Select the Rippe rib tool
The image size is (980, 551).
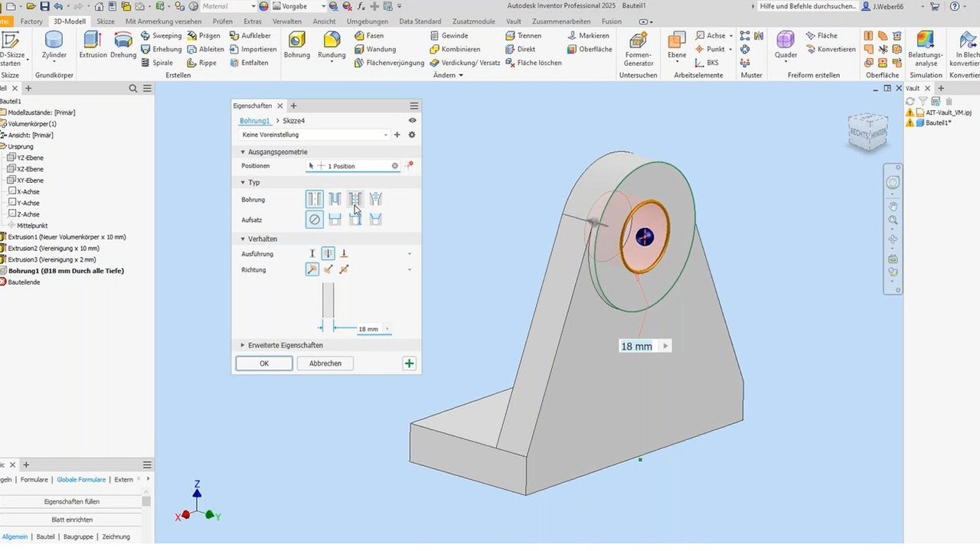(x=201, y=63)
